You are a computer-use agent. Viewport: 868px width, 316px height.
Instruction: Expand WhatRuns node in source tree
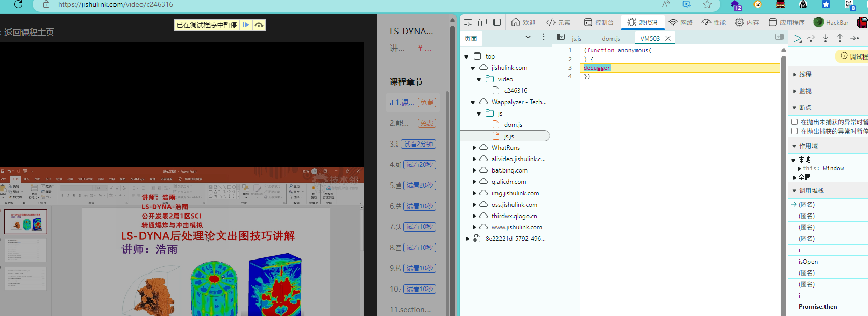(474, 148)
